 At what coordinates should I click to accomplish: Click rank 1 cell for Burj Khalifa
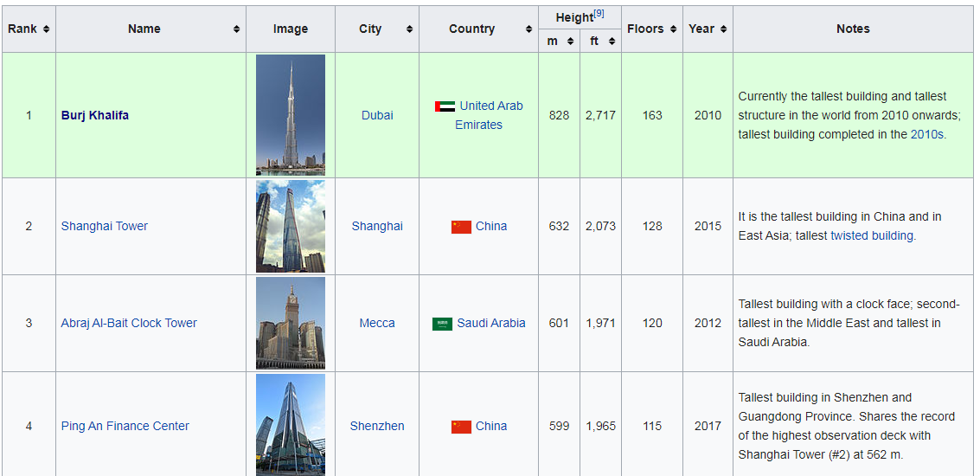point(29,116)
